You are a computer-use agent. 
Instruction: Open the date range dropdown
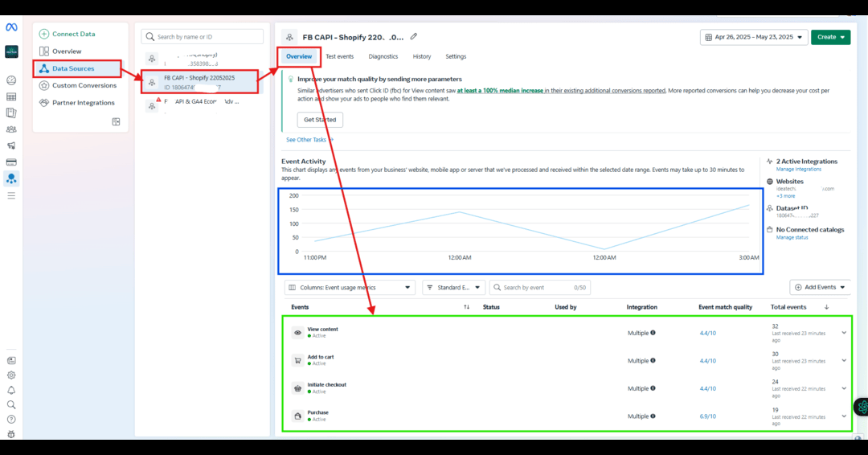753,37
